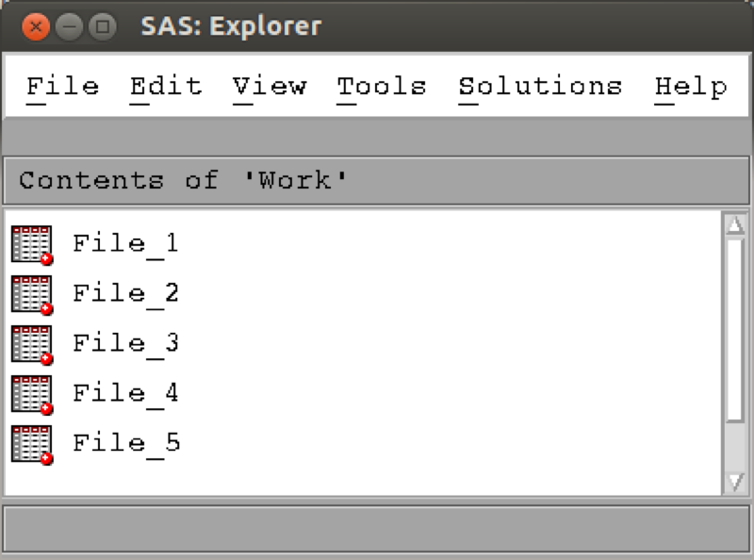Screen dimensions: 754x560
Task: Open the Tools menu
Action: (382, 88)
